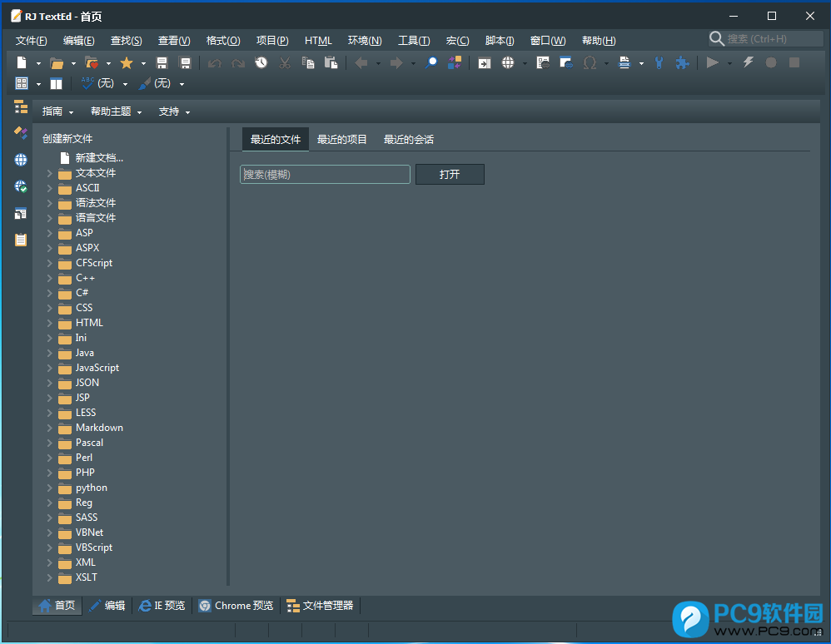Open the new file icon's dropdown arrow
Image resolution: width=831 pixels, height=644 pixels.
[x=38, y=63]
